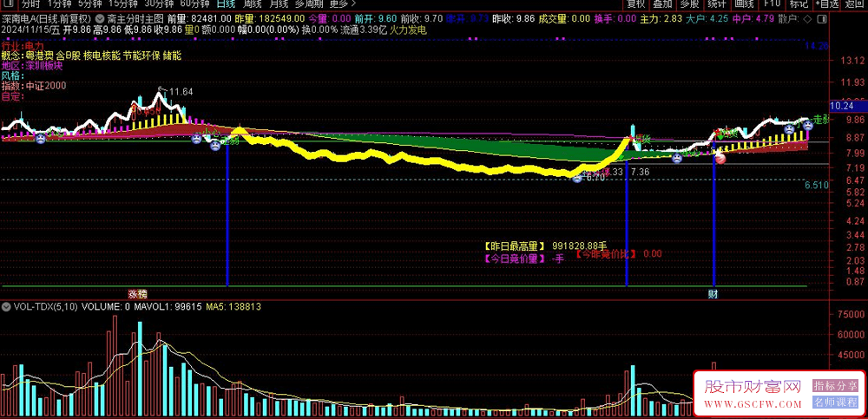Add stock via +自选 button

point(827,3)
